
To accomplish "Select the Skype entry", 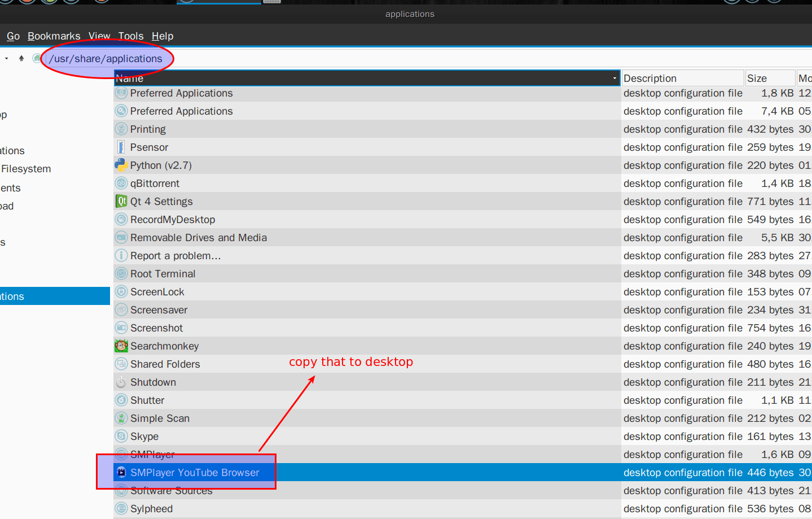I will pyautogui.click(x=144, y=437).
